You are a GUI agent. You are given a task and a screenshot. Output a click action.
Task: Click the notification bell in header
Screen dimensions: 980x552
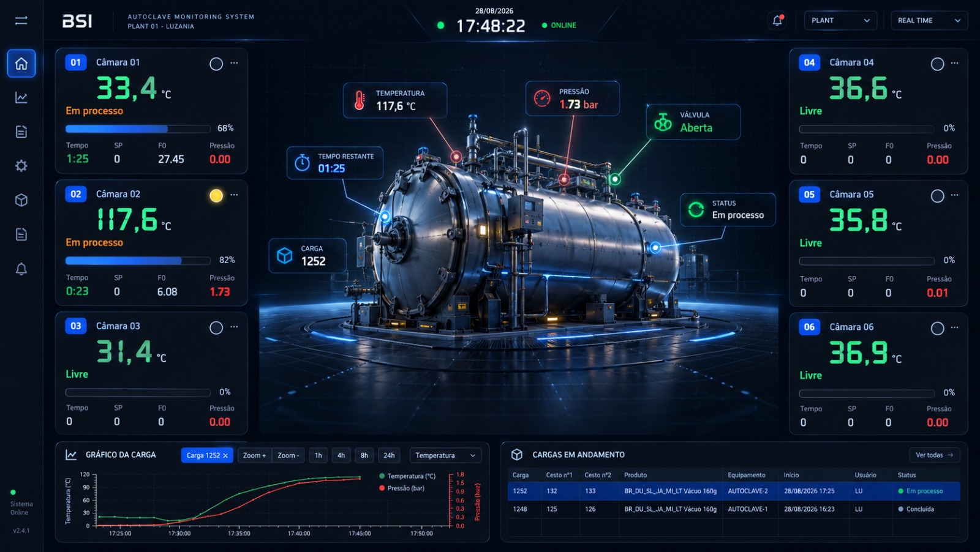[x=777, y=20]
